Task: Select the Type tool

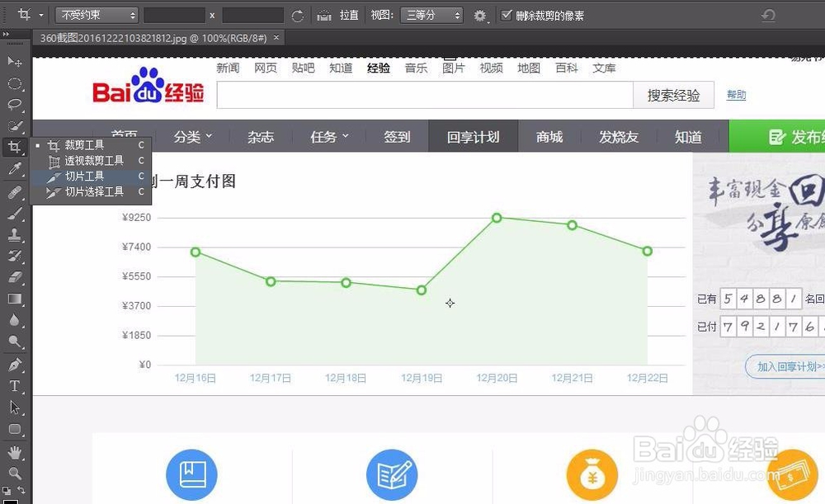Action: click(x=15, y=386)
